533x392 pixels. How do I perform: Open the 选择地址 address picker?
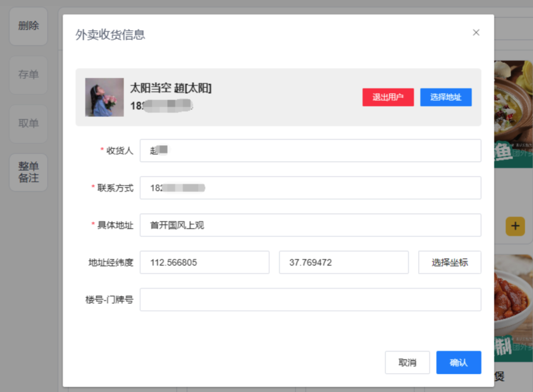(446, 97)
